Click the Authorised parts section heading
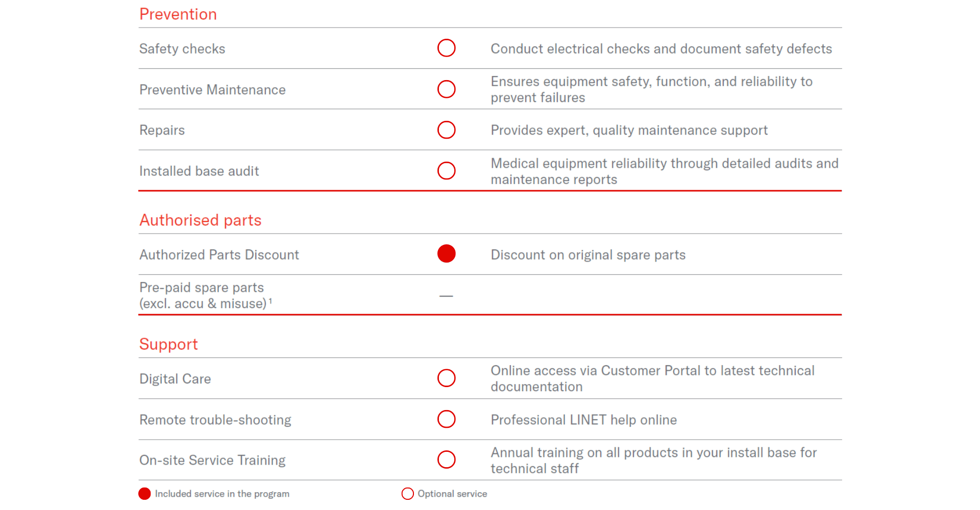Viewport: 980px width, 510px height. coord(200,220)
